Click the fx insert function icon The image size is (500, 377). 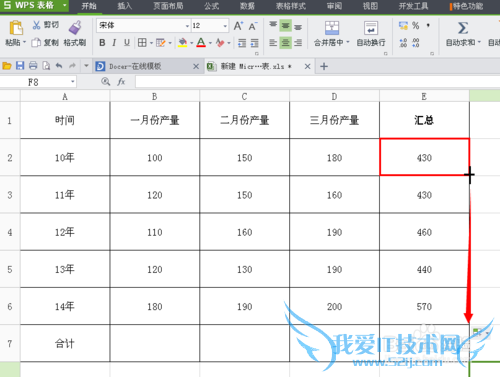(121, 82)
